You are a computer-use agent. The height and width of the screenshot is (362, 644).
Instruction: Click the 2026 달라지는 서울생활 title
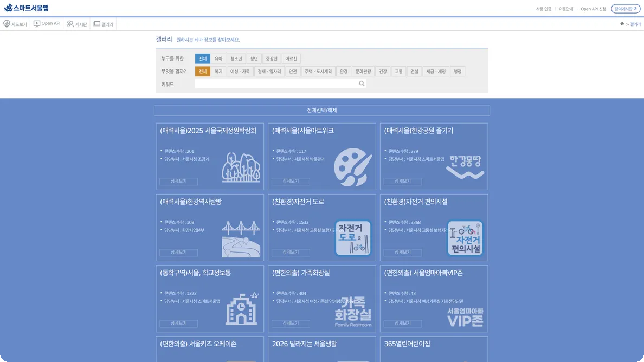tap(304, 344)
